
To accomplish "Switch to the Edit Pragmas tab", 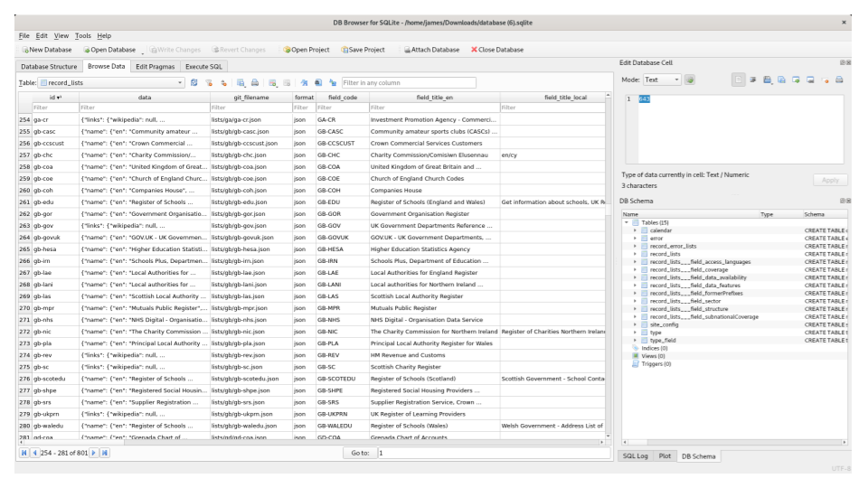I will tap(155, 66).
